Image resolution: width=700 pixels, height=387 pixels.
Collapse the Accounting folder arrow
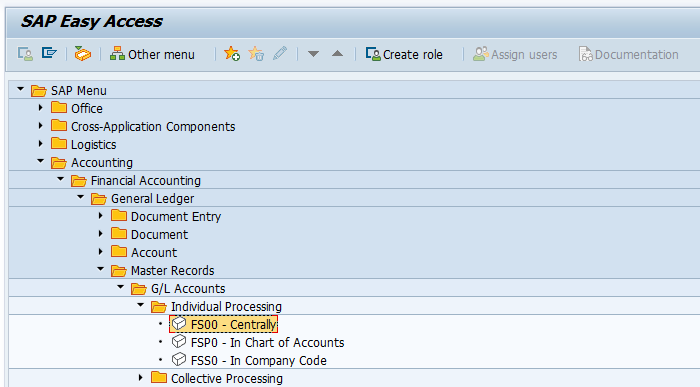click(41, 162)
